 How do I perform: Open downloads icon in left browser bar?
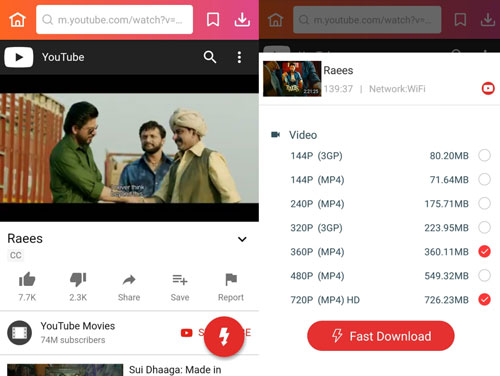coord(242,20)
